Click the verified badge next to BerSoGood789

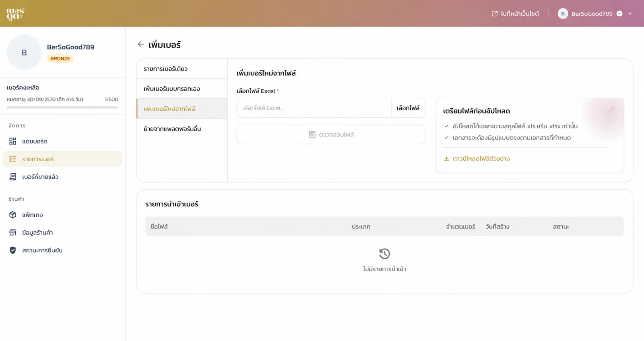coord(619,14)
